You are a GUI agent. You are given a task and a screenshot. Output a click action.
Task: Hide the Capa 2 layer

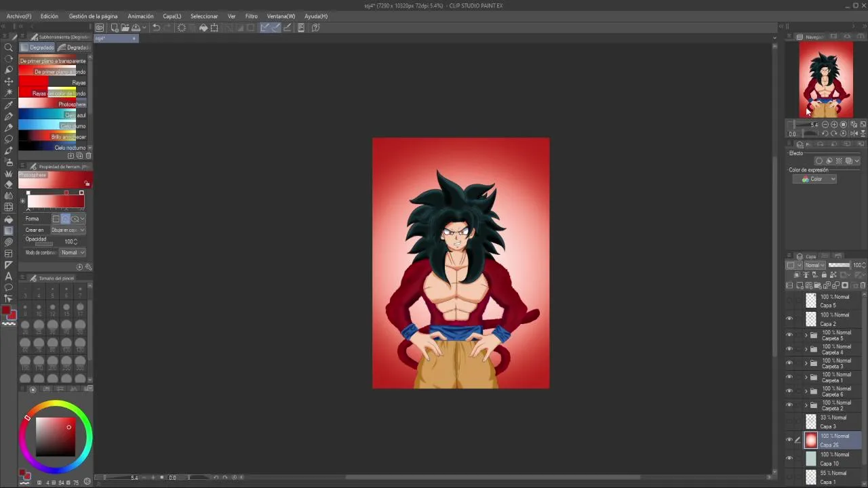pos(789,319)
